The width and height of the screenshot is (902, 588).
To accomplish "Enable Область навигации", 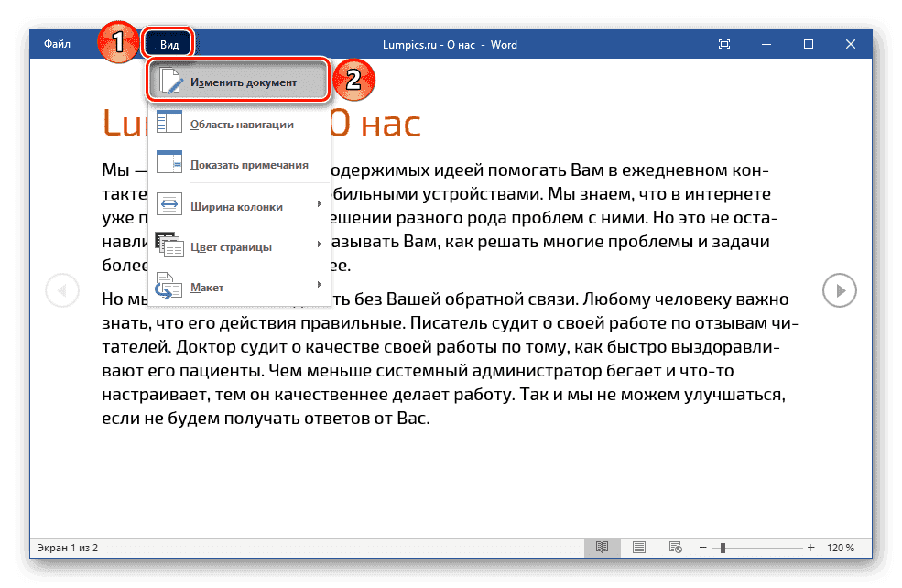I will [242, 121].
